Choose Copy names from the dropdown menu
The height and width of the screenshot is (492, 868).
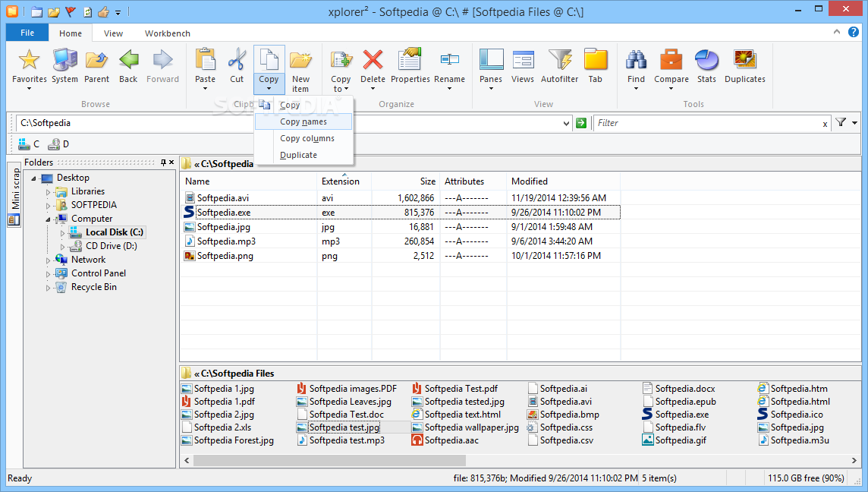(x=303, y=122)
